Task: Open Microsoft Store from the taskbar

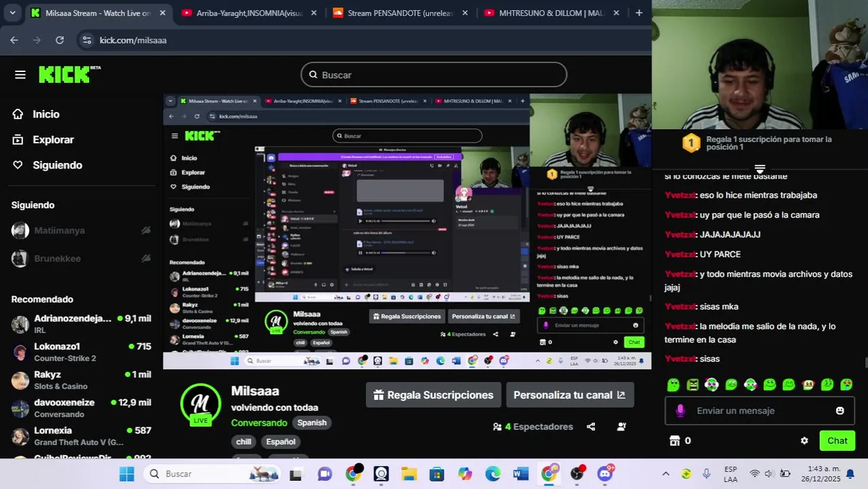Action: (437, 473)
